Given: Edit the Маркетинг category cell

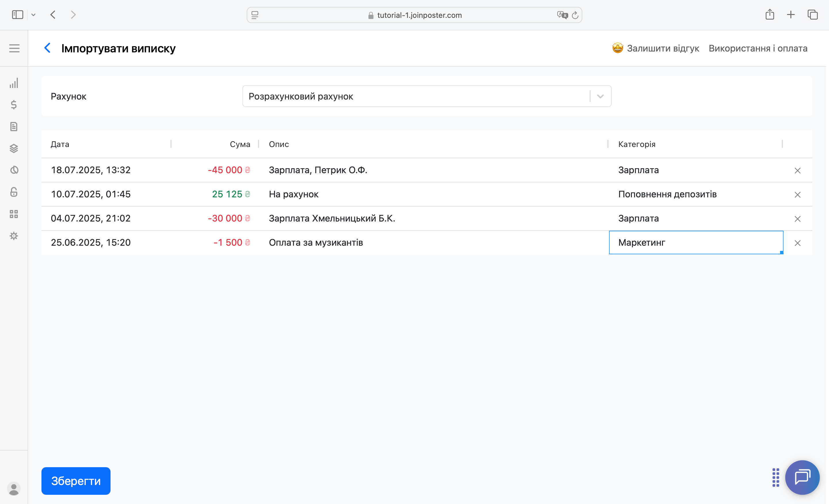Looking at the screenshot, I should coord(695,243).
